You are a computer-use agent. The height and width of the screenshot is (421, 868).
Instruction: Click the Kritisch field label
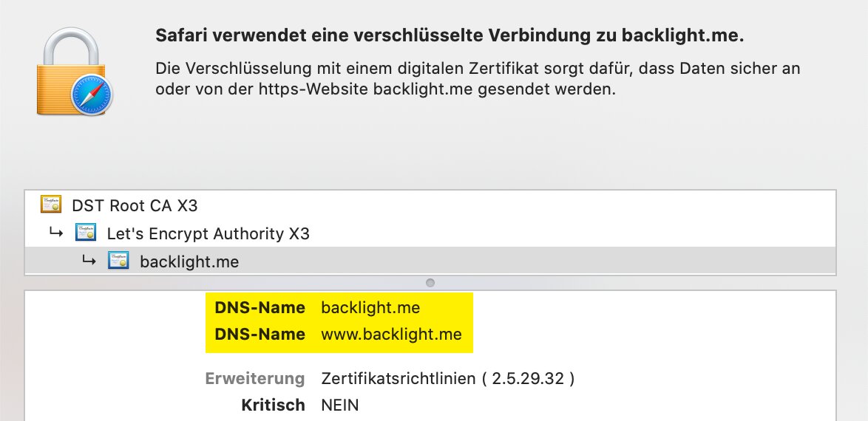[273, 405]
